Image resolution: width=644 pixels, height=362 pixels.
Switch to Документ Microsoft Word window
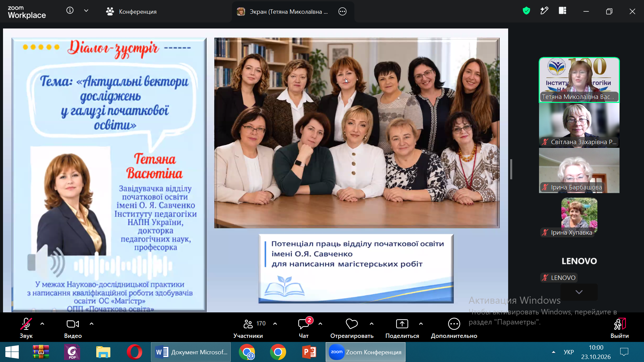(x=191, y=352)
